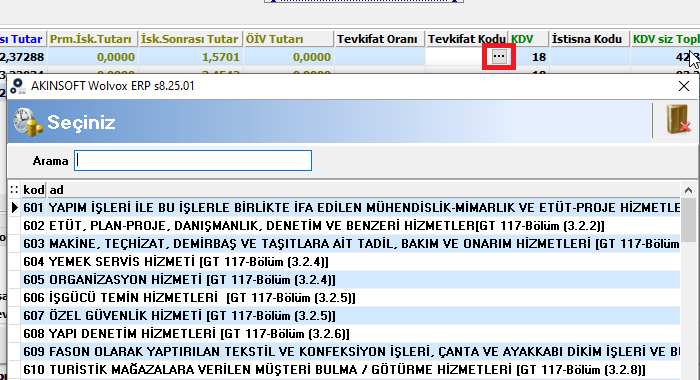The image size is (700, 380).
Task: Select 608 YAPI DENETİM HİZMETLERİ row
Action: [x=350, y=334]
